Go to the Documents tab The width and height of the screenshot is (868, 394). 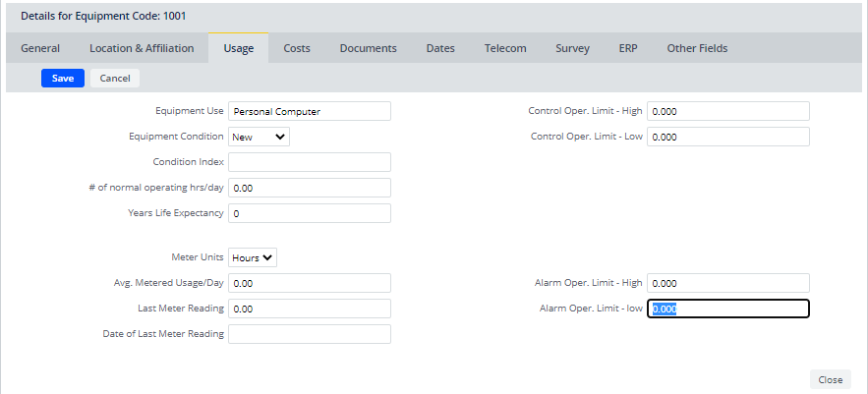tap(368, 48)
